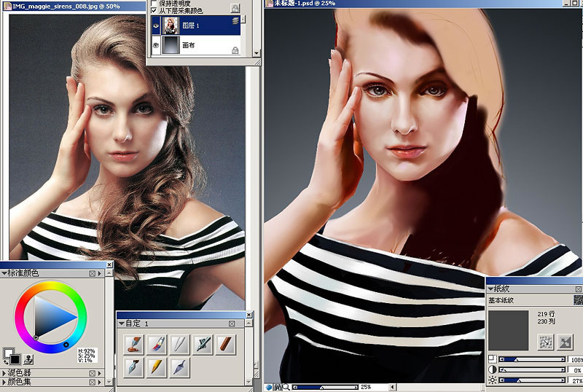Viewport: 583px width, 392px height.
Task: Close the 自定 1 panel with its box button
Action: [x=232, y=324]
